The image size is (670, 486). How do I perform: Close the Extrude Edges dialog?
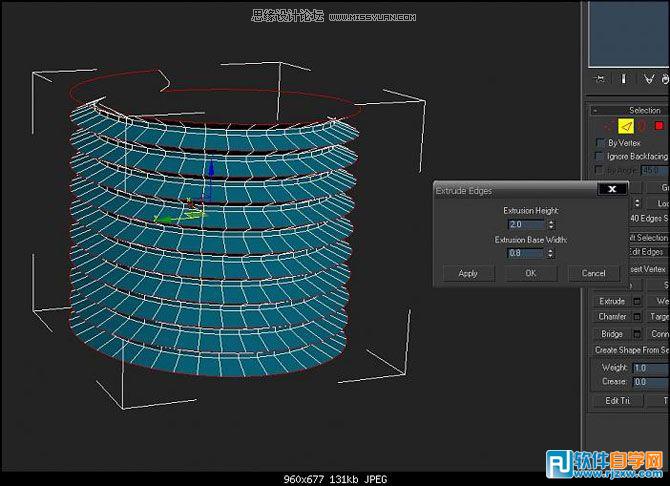coord(612,189)
